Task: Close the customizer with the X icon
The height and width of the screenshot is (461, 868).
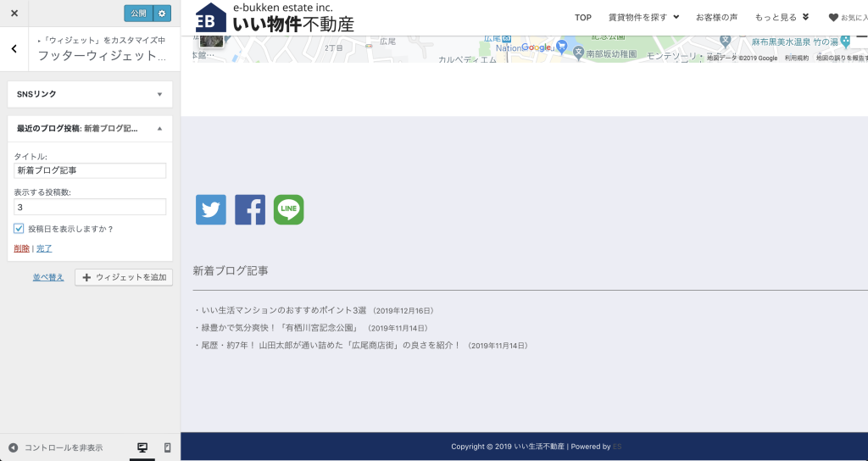Action: [14, 14]
